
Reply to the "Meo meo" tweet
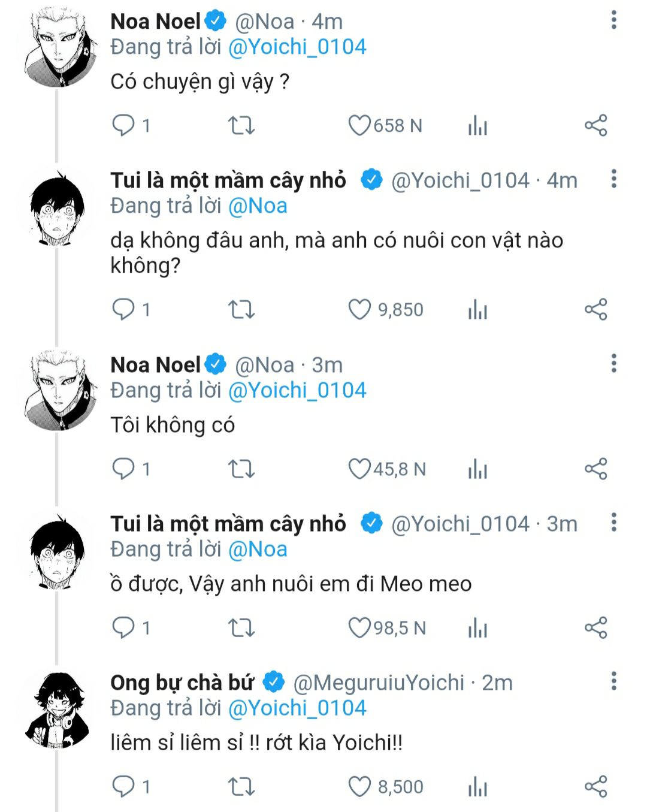coord(123,627)
